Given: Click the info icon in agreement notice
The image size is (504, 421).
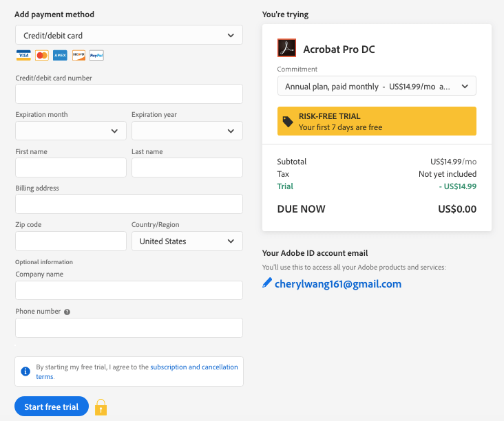Looking at the screenshot, I should coord(25,371).
